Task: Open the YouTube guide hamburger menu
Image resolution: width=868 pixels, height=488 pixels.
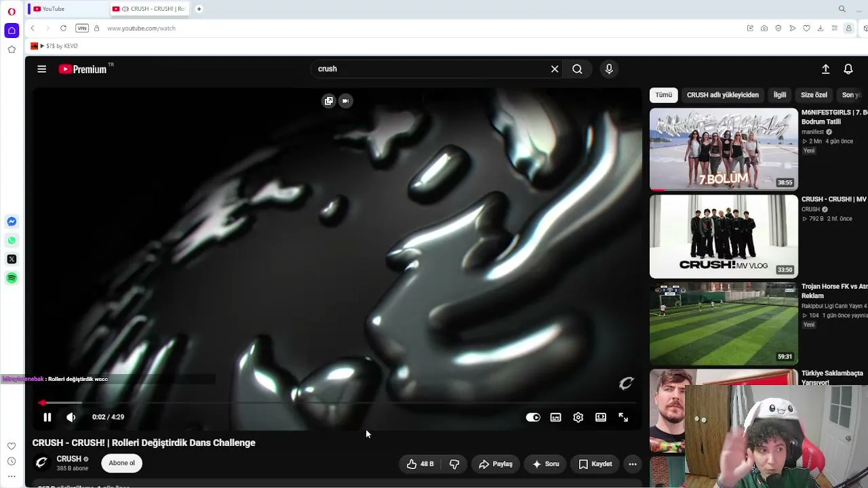Action: pyautogui.click(x=41, y=69)
